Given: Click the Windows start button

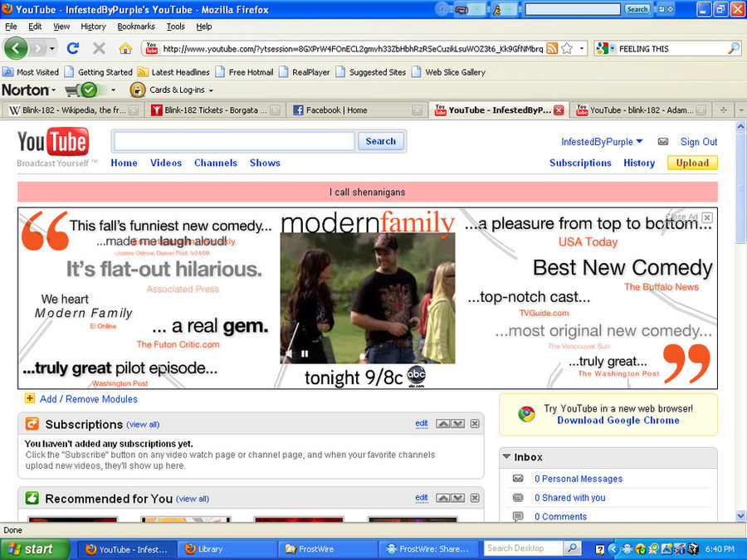Looking at the screenshot, I should [34, 549].
